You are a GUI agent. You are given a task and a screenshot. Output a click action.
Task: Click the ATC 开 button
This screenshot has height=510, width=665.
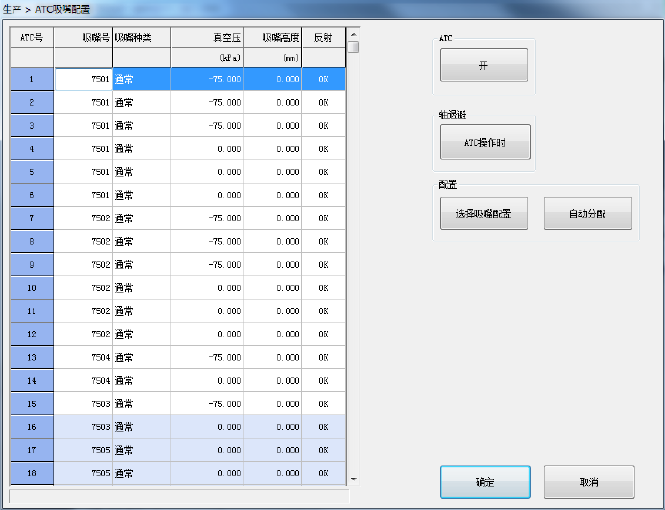(x=484, y=65)
